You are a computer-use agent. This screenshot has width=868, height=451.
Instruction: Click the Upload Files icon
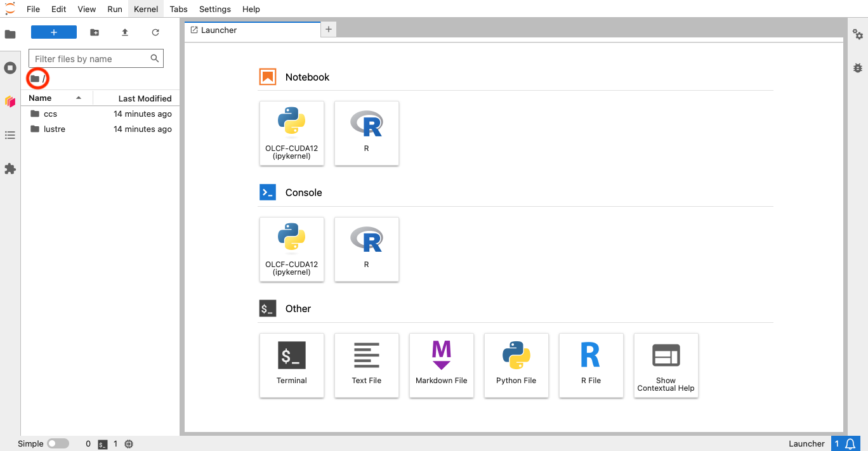point(125,32)
